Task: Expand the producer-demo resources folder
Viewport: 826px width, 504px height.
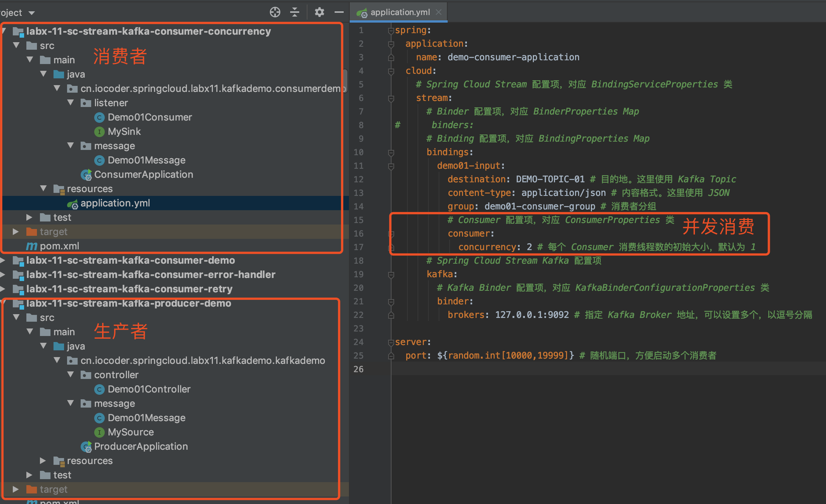Action: 43,461
